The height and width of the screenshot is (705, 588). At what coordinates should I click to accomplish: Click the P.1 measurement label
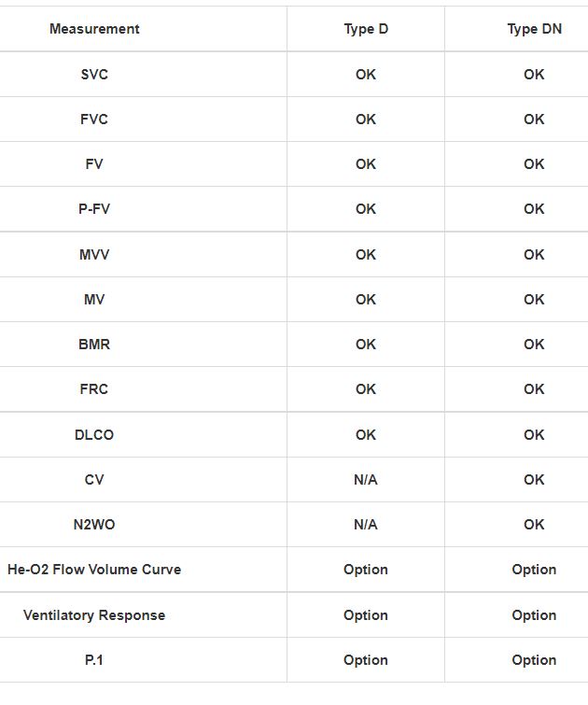(x=94, y=660)
